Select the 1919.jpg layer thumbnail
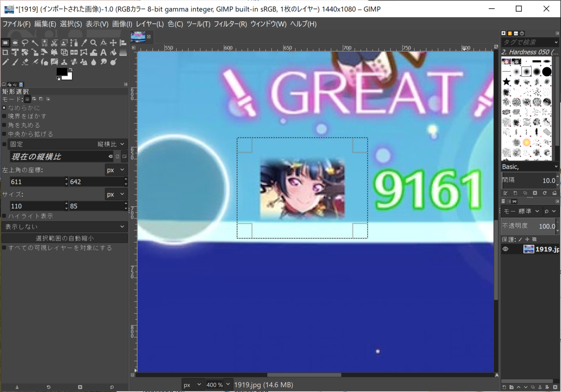The image size is (561, 392). (x=529, y=249)
